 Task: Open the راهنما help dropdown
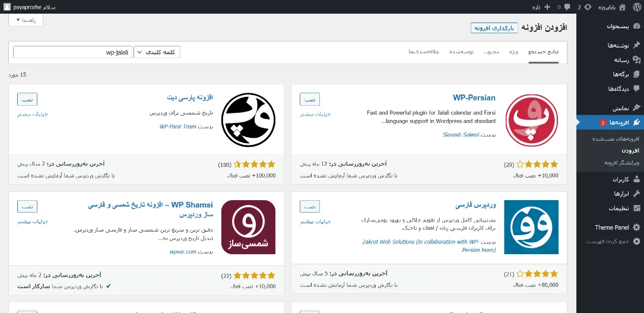[x=26, y=20]
